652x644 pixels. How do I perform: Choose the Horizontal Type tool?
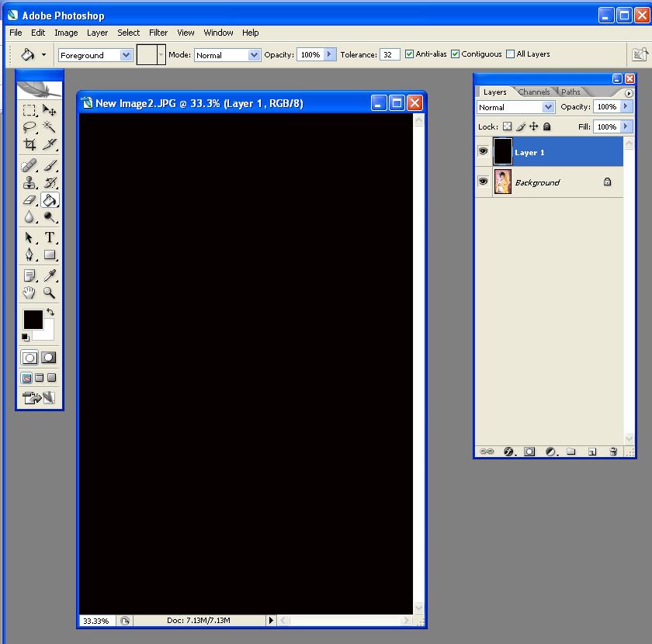click(50, 236)
